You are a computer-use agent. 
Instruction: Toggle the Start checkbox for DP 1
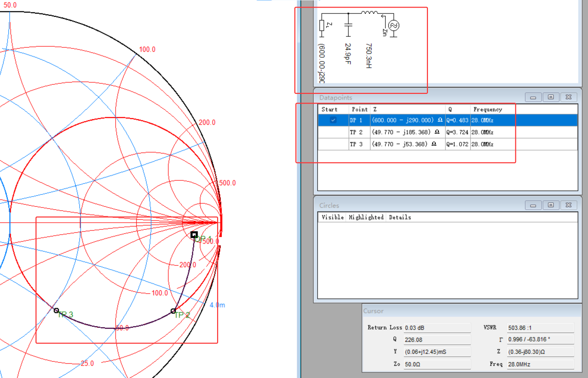[333, 120]
